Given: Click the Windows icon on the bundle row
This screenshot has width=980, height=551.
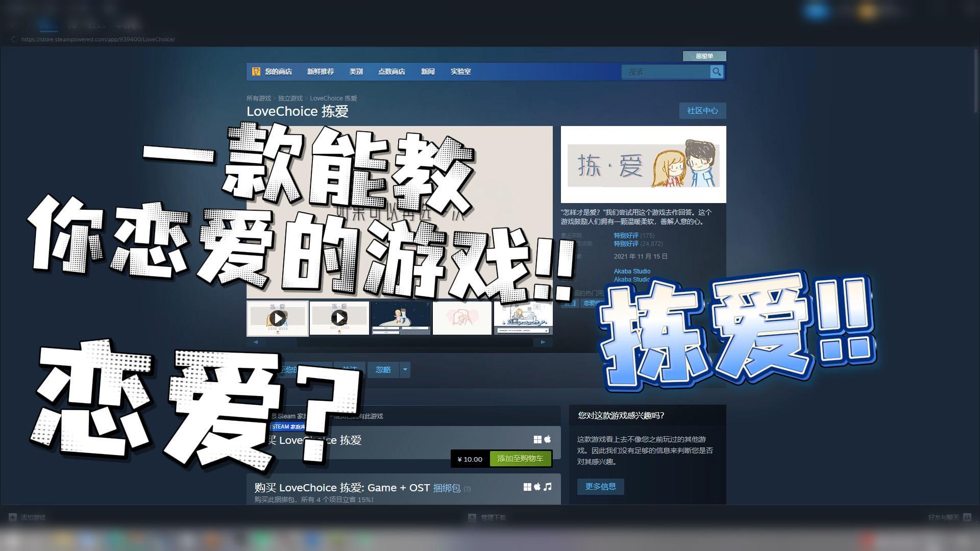Looking at the screenshot, I should pyautogui.click(x=527, y=487).
